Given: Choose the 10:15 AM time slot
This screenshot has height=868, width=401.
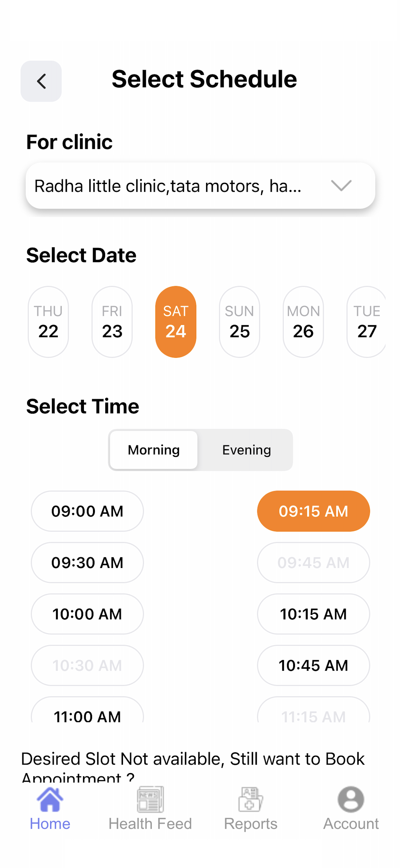Looking at the screenshot, I should [x=314, y=614].
